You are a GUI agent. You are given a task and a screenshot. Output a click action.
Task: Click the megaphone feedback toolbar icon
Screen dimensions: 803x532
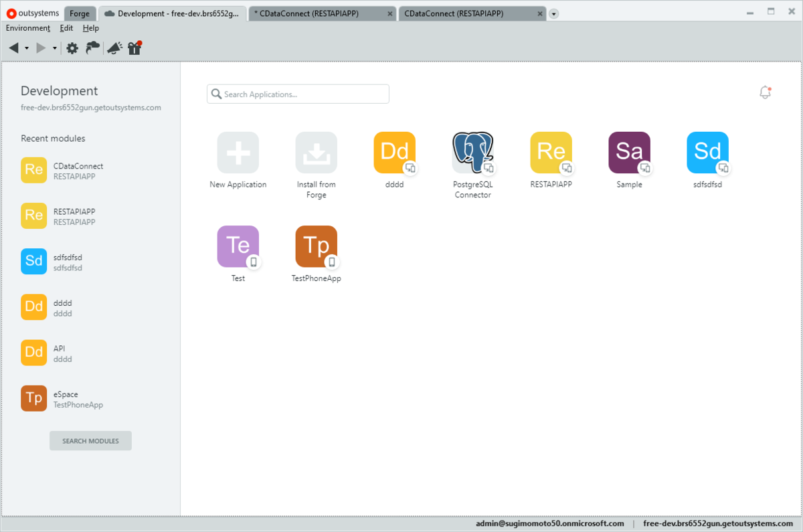pyautogui.click(x=114, y=48)
